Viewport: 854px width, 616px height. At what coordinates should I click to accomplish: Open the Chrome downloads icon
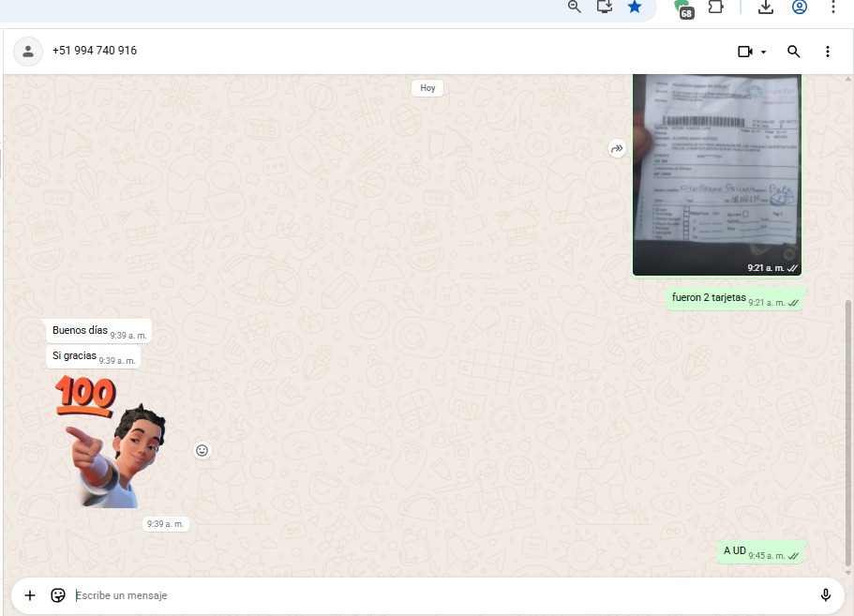click(x=766, y=7)
